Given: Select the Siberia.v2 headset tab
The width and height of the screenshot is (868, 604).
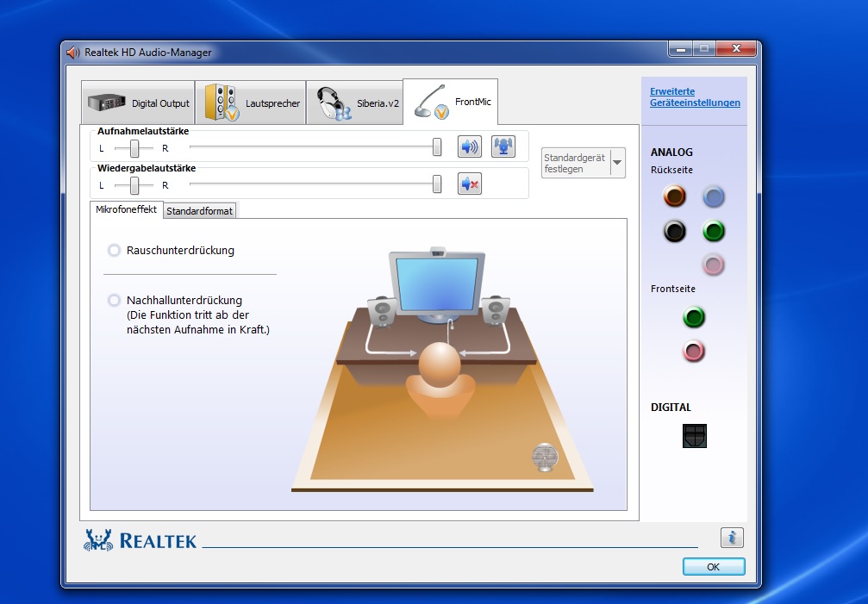Looking at the screenshot, I should point(355,103).
